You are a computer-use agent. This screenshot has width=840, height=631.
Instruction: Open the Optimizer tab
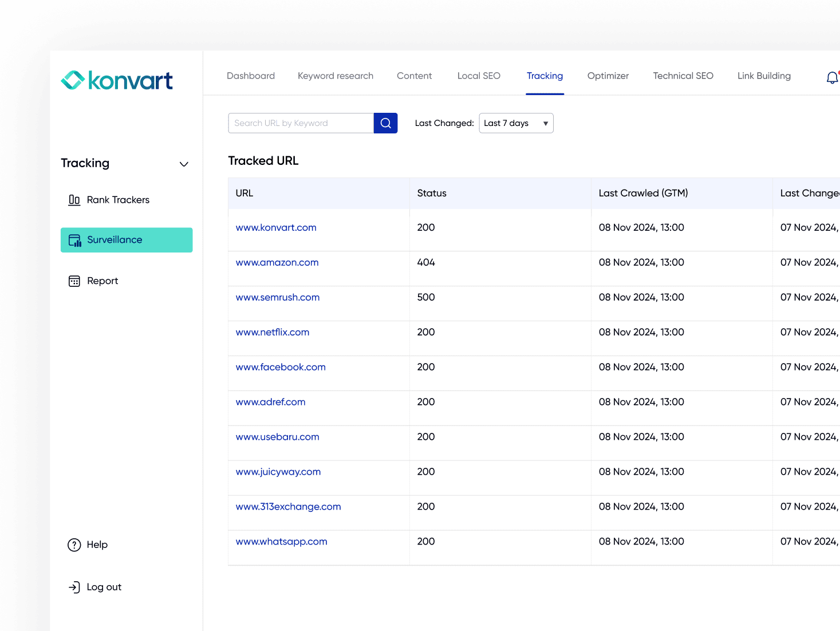pyautogui.click(x=608, y=76)
